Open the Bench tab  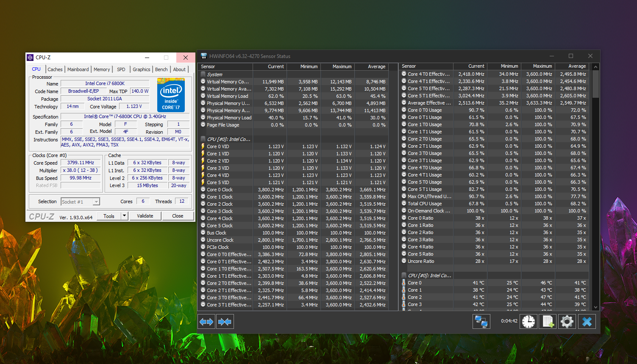pos(161,69)
